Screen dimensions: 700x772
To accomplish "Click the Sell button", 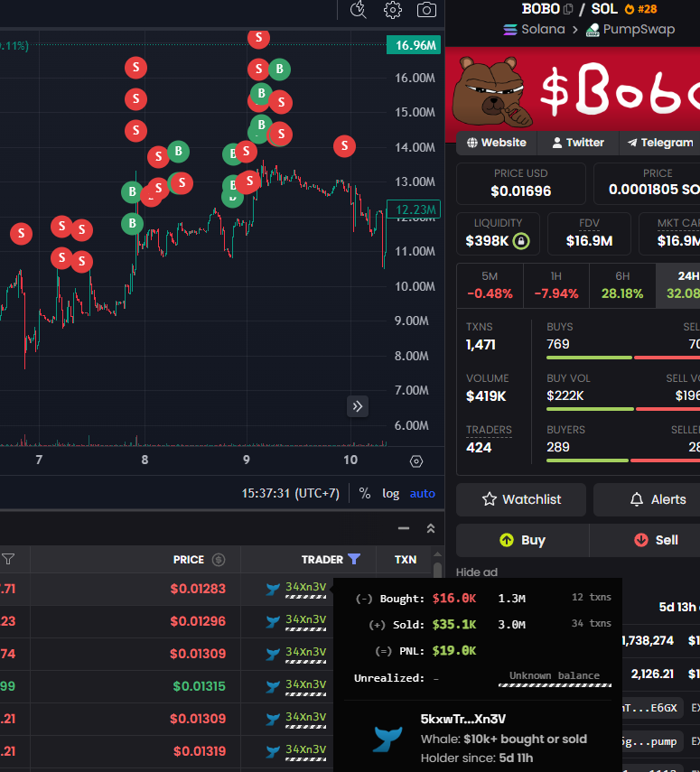I will point(645,540).
